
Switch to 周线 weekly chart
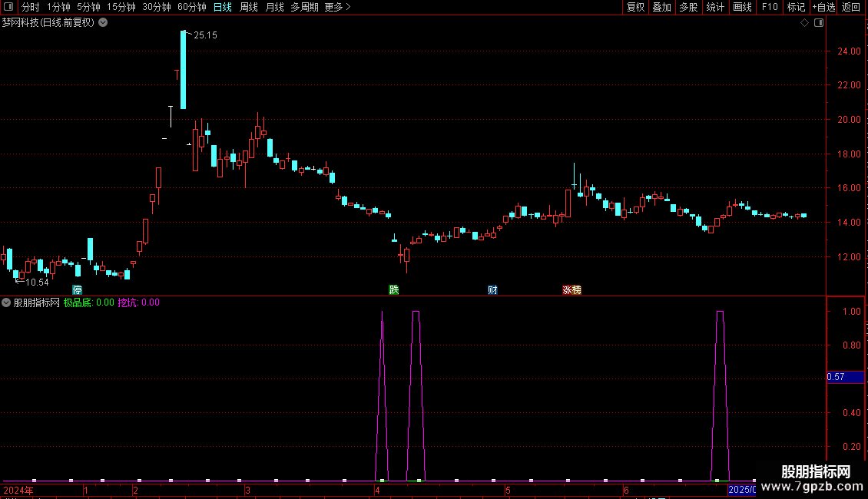coord(249,7)
